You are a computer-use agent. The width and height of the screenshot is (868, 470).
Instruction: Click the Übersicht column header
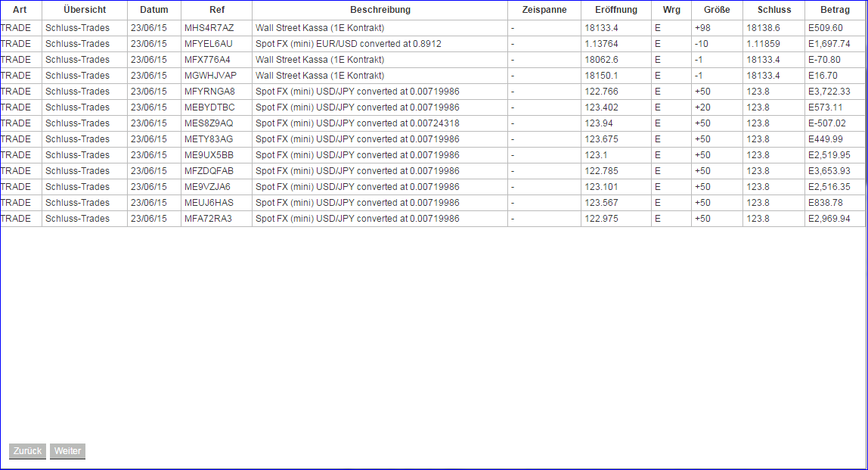[x=84, y=9]
